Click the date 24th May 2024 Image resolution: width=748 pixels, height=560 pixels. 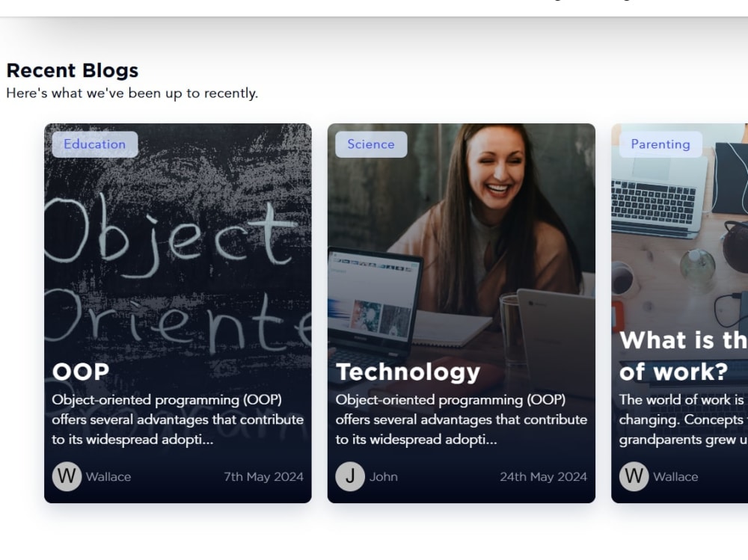point(543,476)
